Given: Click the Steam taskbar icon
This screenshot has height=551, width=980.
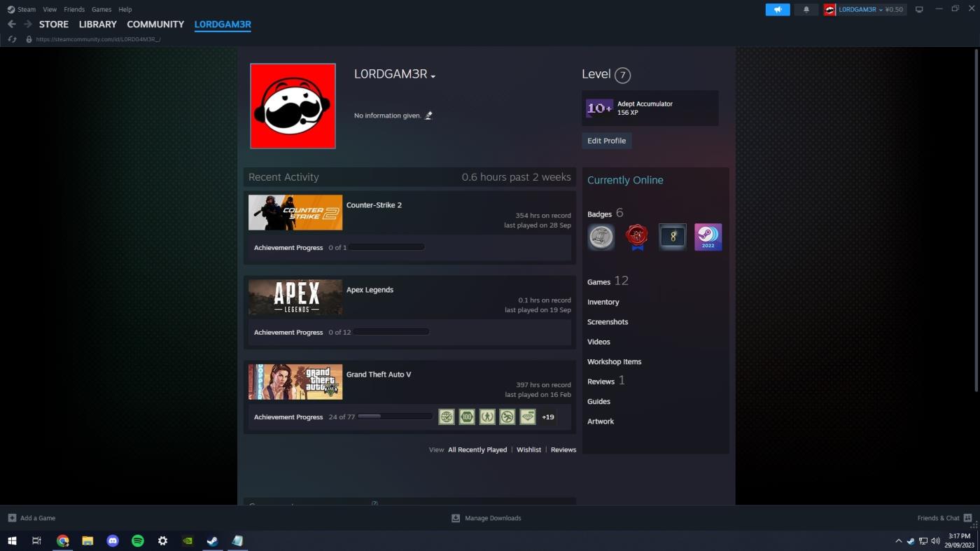Looking at the screenshot, I should (x=212, y=540).
